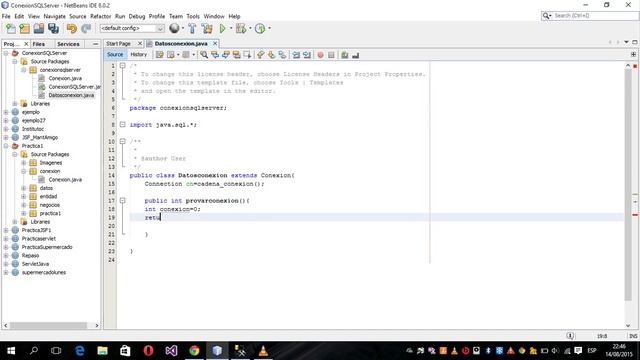Click the Find Selection magnifier icon

coord(204,55)
